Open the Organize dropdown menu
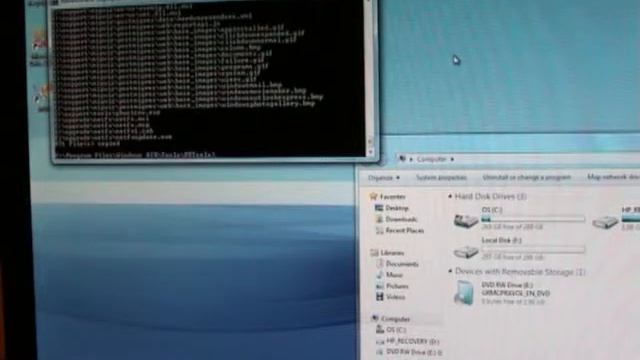 (x=384, y=178)
